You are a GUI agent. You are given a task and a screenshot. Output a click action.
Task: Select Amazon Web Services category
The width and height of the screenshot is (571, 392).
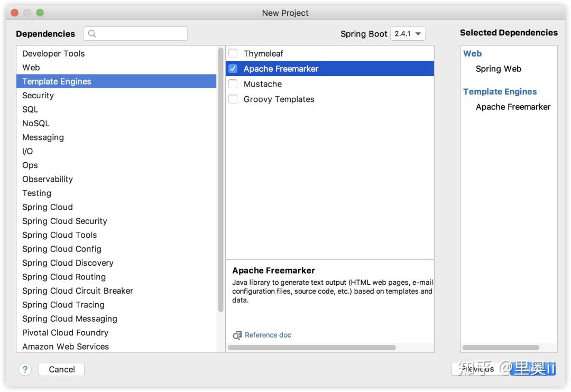point(66,347)
